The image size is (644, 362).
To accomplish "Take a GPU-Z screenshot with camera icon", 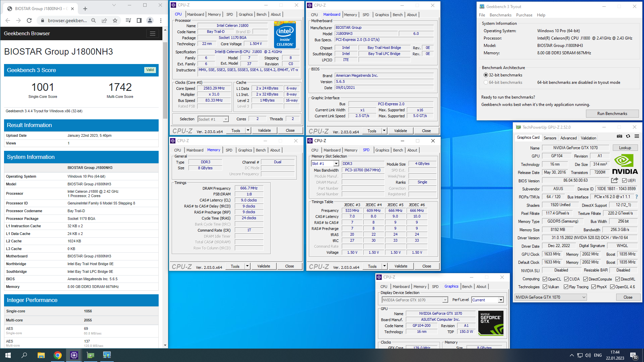I will [x=620, y=136].
